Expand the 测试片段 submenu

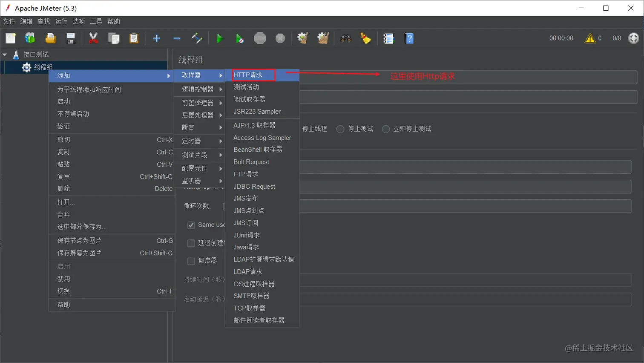(199, 155)
